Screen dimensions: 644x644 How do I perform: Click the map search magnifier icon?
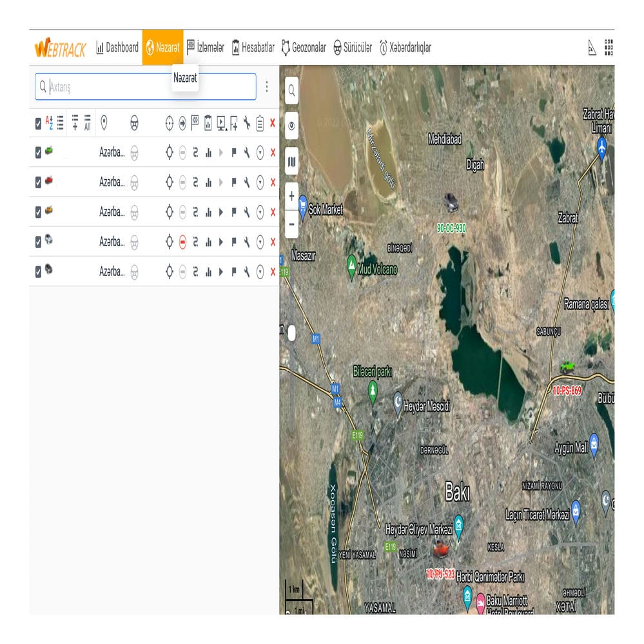click(291, 91)
